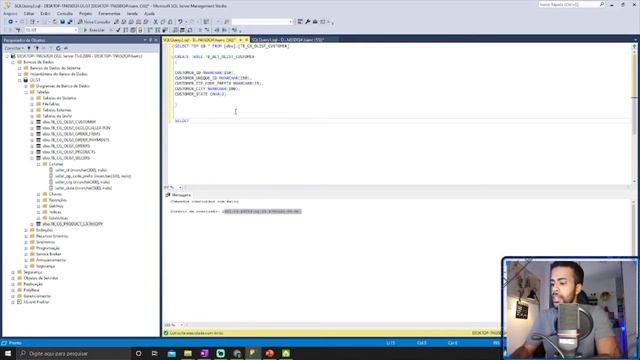Image resolution: width=640 pixels, height=360 pixels.
Task: Select the PRODUCT_CATEGORY table
Action: (73, 224)
